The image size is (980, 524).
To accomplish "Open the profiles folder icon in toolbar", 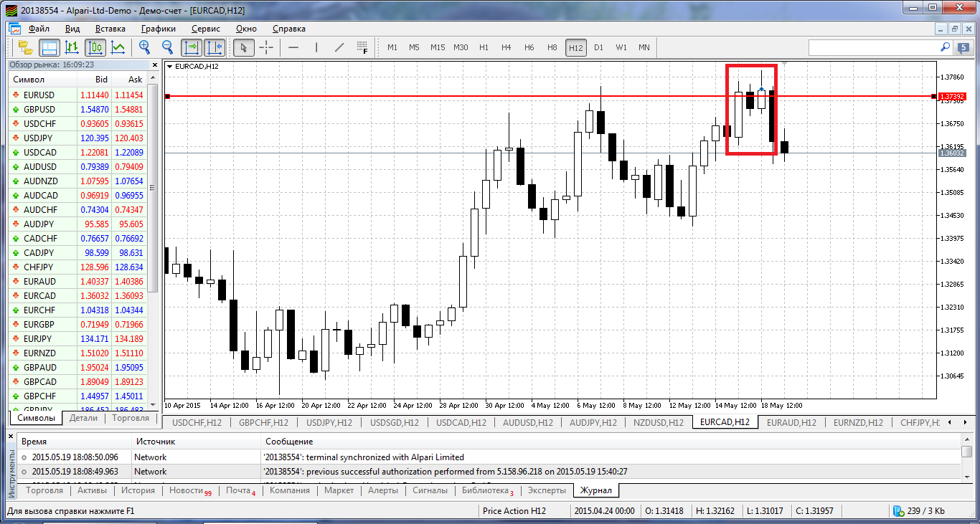I will tap(26, 48).
